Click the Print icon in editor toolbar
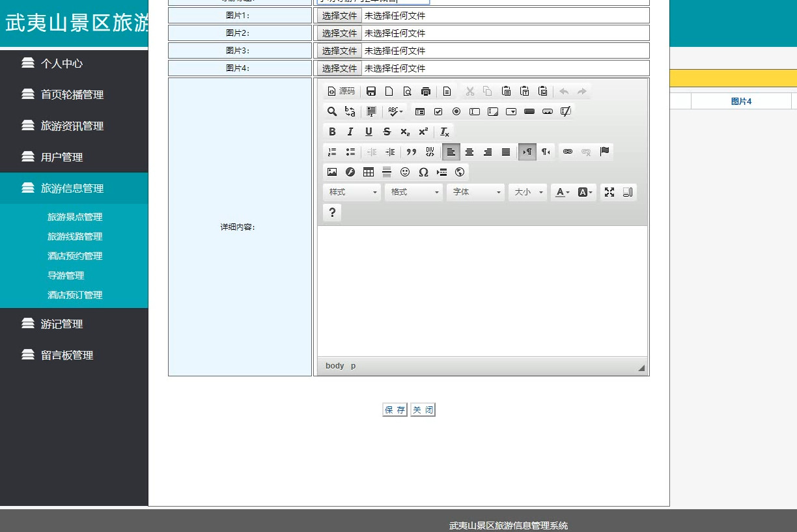 click(426, 91)
